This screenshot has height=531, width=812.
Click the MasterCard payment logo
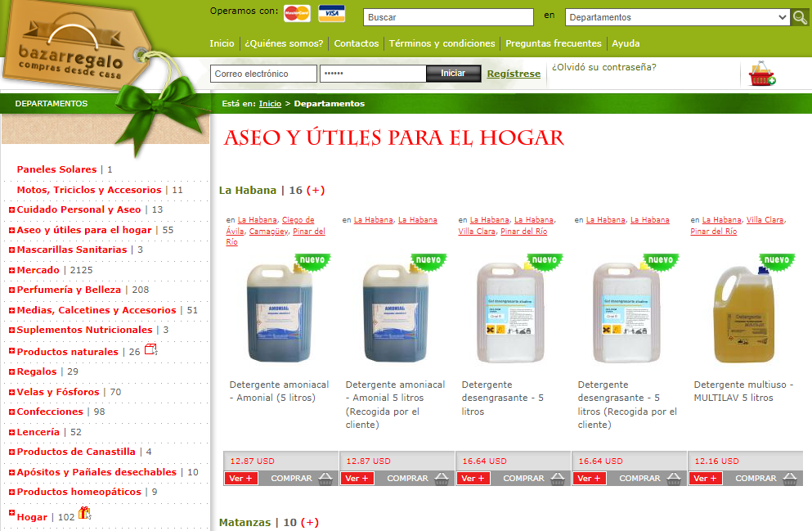298,13
